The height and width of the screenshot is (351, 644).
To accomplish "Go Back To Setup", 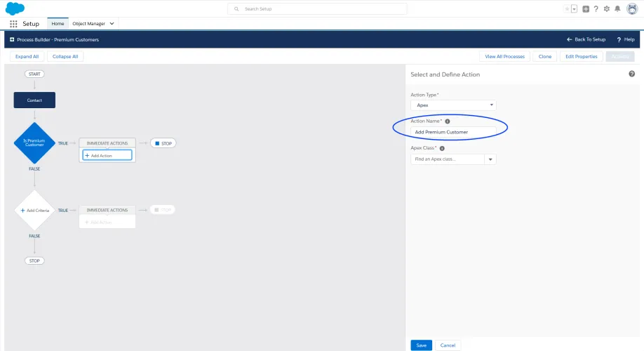I will pyautogui.click(x=586, y=39).
